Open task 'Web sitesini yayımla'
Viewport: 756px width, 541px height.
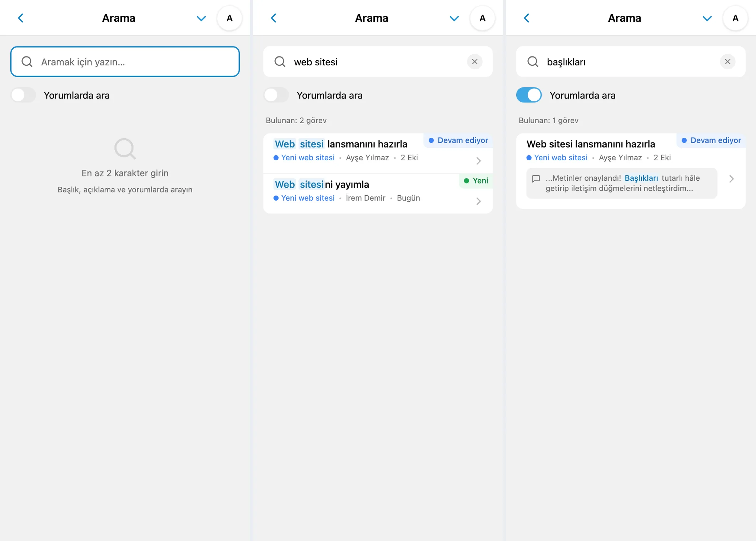click(322, 184)
